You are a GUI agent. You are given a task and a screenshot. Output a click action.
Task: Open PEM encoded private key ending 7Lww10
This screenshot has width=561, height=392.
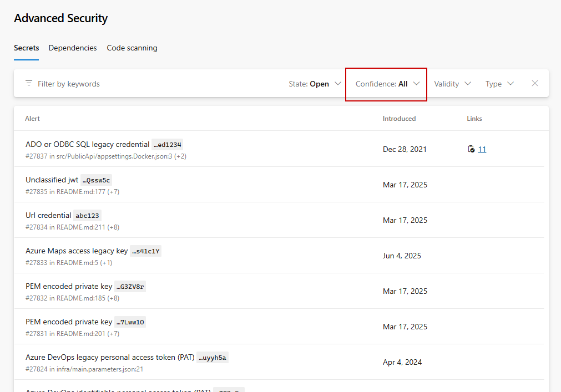[x=68, y=322]
